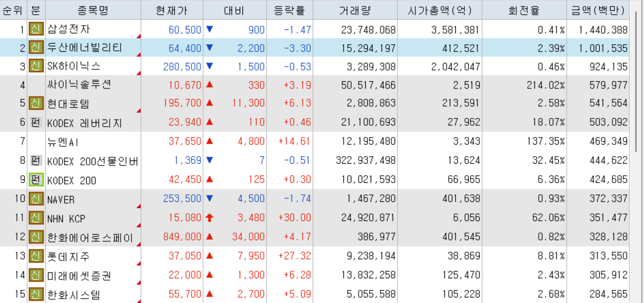Screen dimensions: 644x303
Task: Sort by the 종목명 column header
Action: [x=93, y=10]
